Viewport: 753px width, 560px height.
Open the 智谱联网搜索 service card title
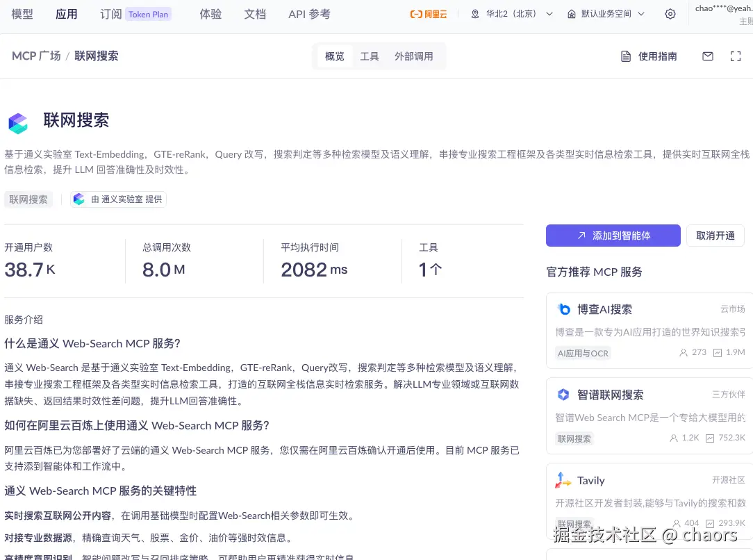click(610, 395)
